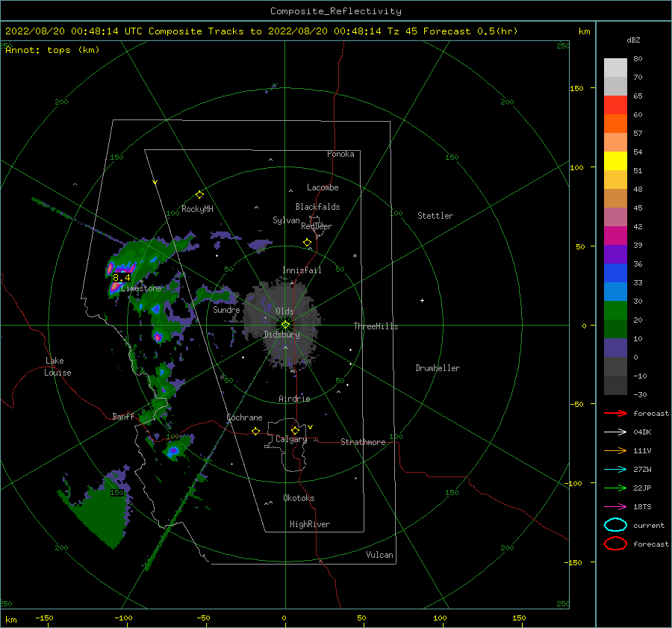This screenshot has height=628, width=672.
Task: Click the blue storm cell southwest of Cochrane
Action: click(173, 451)
